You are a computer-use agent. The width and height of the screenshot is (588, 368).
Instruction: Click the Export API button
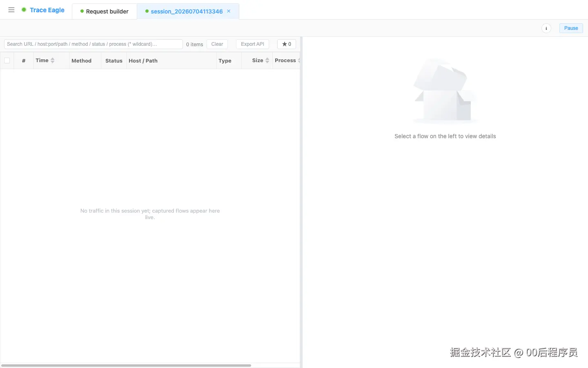click(252, 44)
